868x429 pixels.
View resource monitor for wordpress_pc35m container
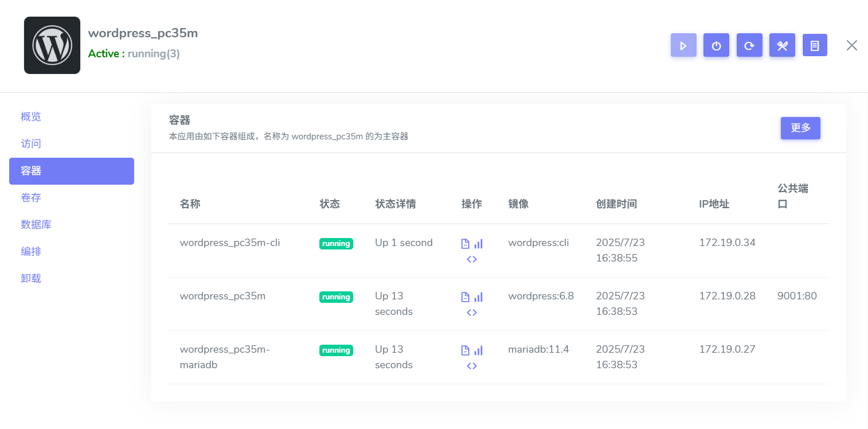(x=479, y=296)
